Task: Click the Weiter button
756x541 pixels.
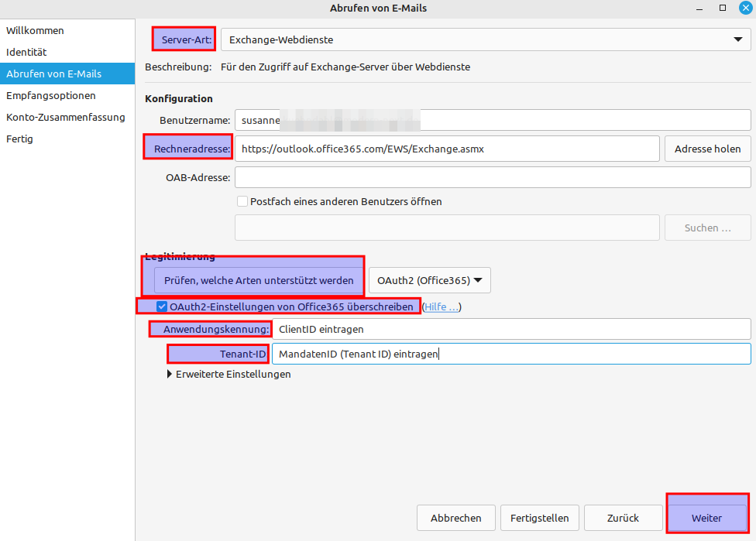Action: (706, 518)
